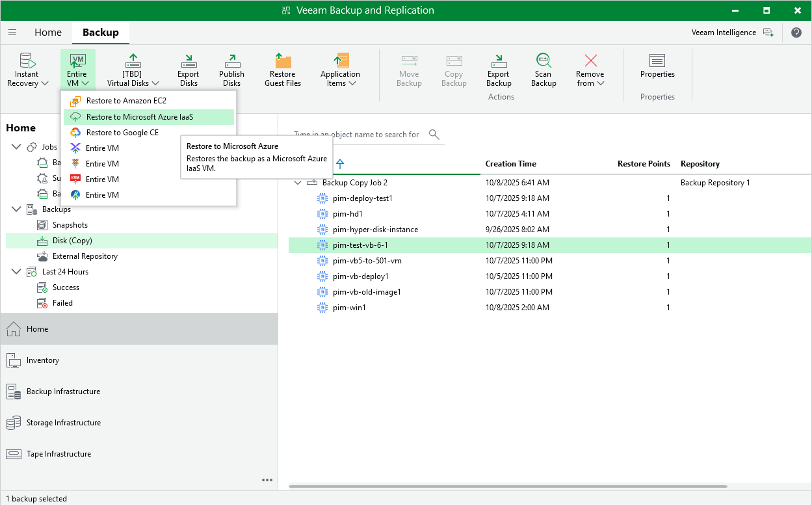The image size is (812, 506).
Task: Click the search magnifier icon
Action: click(434, 135)
